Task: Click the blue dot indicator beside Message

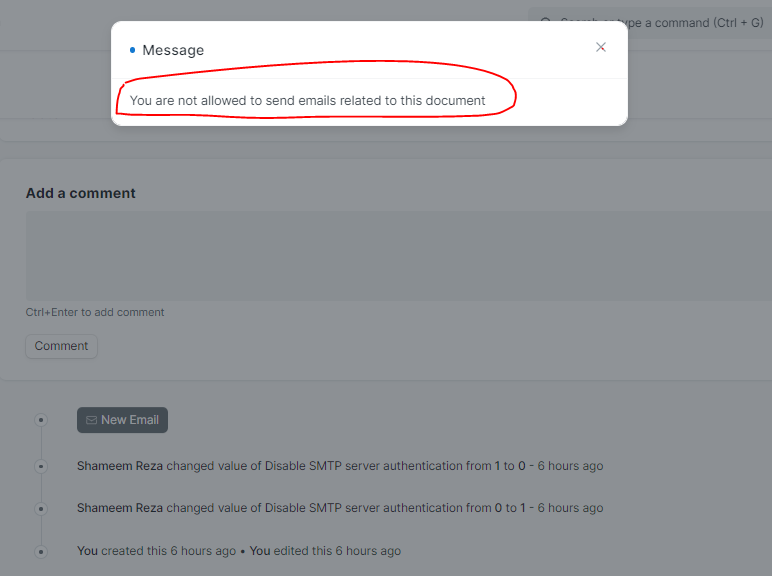Action: pyautogui.click(x=132, y=50)
